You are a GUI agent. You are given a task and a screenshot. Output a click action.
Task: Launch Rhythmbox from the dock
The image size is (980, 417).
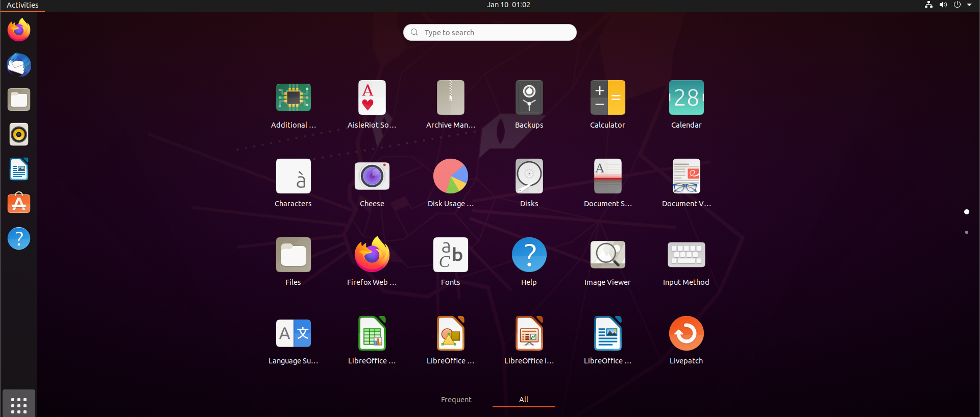coord(19,134)
